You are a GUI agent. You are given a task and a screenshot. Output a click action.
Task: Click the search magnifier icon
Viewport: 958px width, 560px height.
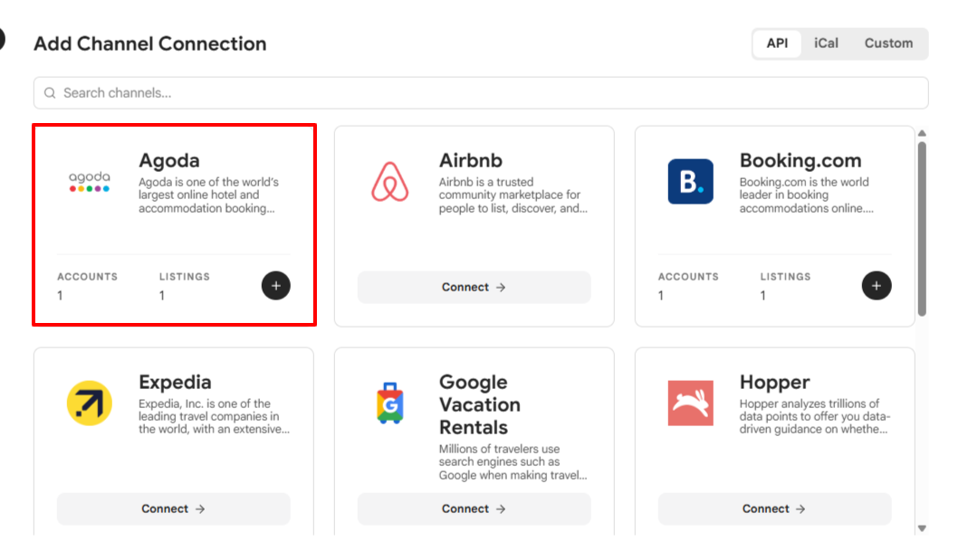[x=50, y=93]
